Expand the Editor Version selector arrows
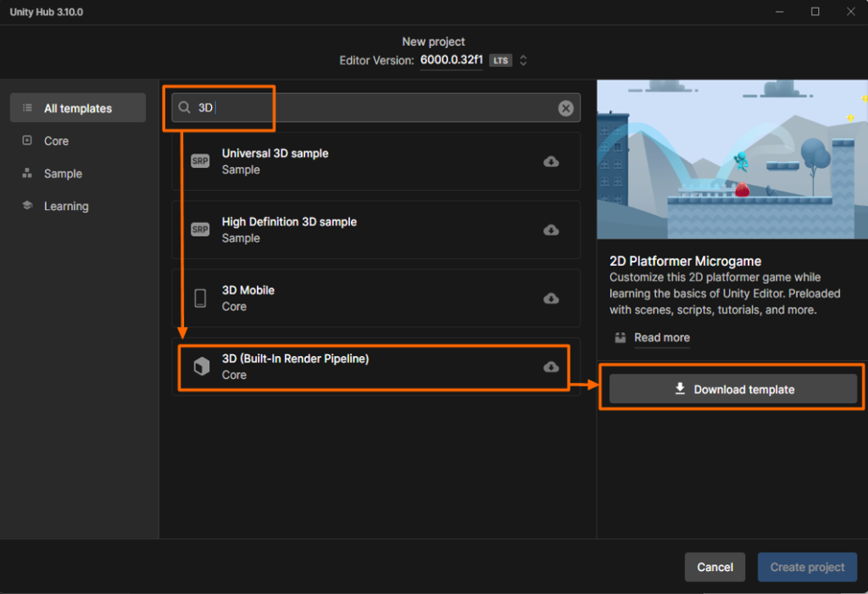The width and height of the screenshot is (868, 594). click(x=524, y=60)
